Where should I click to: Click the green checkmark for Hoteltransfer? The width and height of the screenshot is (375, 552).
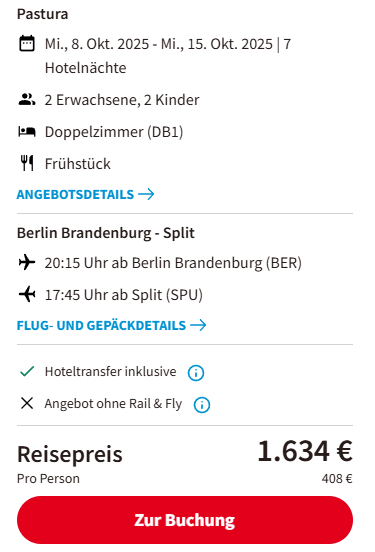pos(27,371)
